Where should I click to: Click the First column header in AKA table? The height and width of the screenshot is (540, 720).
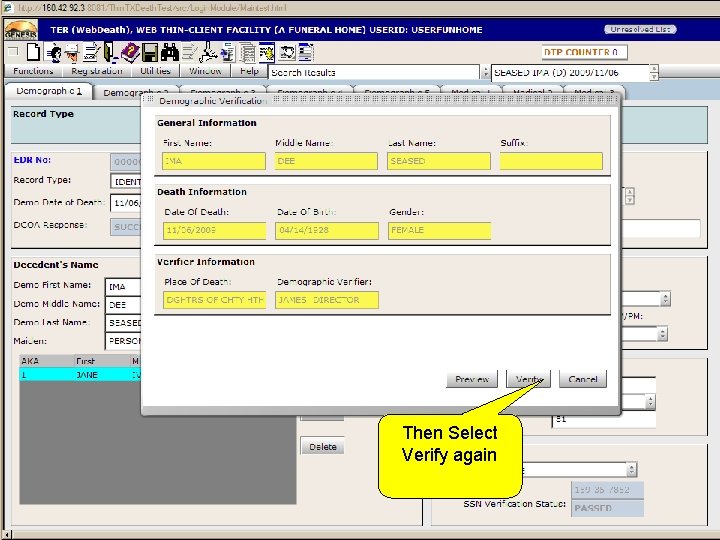coord(102,361)
